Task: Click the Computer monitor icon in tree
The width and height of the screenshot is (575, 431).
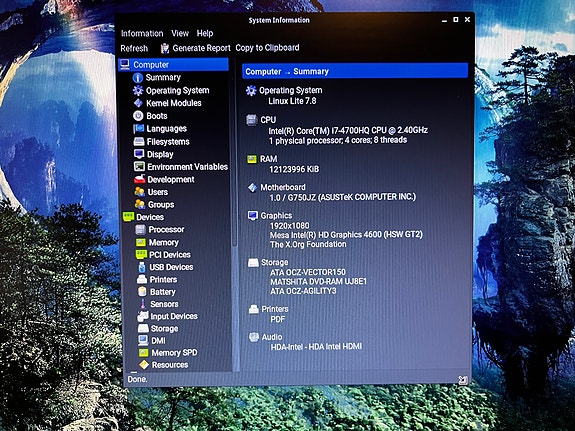Action: 125,65
